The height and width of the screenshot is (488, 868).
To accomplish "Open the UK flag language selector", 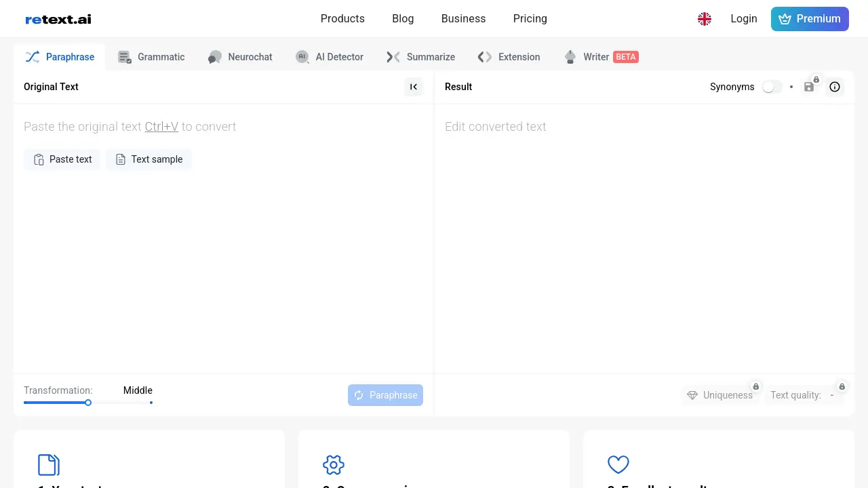I will tap(705, 19).
